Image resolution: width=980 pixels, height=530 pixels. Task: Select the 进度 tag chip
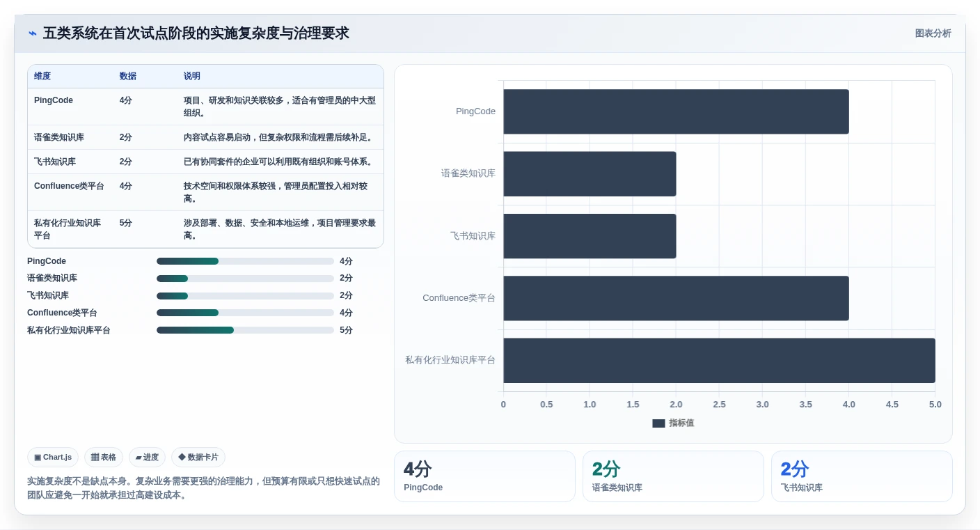(x=147, y=458)
